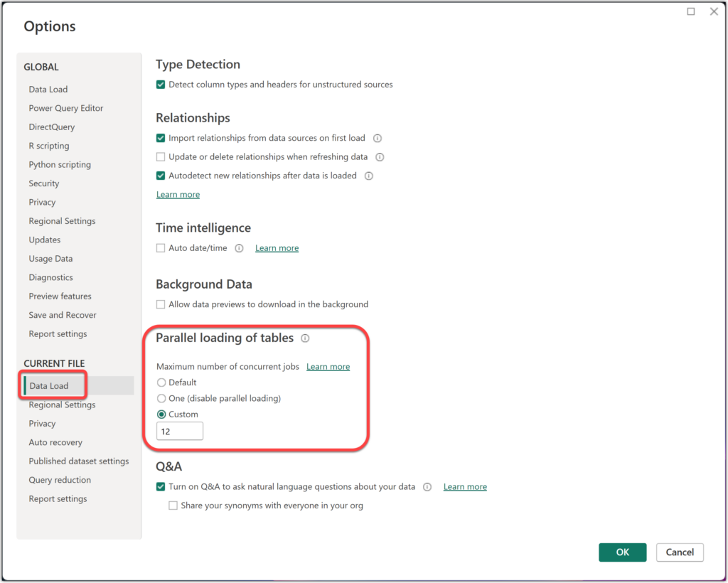The width and height of the screenshot is (728, 583).
Task: Open info tooltip for Import relationships setting
Action: pyautogui.click(x=377, y=138)
